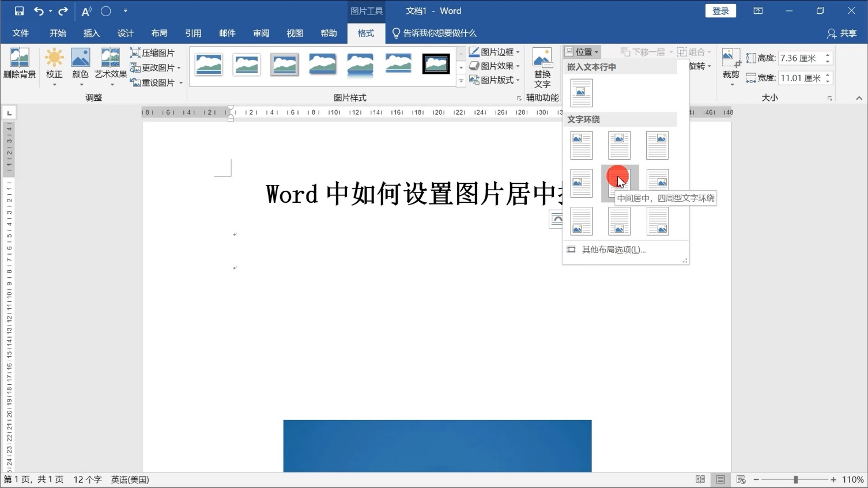Select the black double frame picture style
This screenshot has height=488, width=868.
tap(436, 65)
